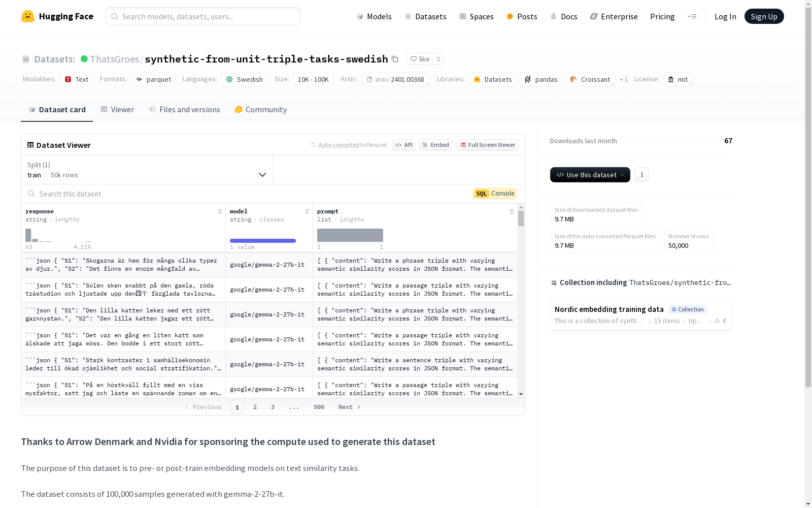Click Next page in the viewer pagination
Screen dimensions: 812x508
coord(350,407)
